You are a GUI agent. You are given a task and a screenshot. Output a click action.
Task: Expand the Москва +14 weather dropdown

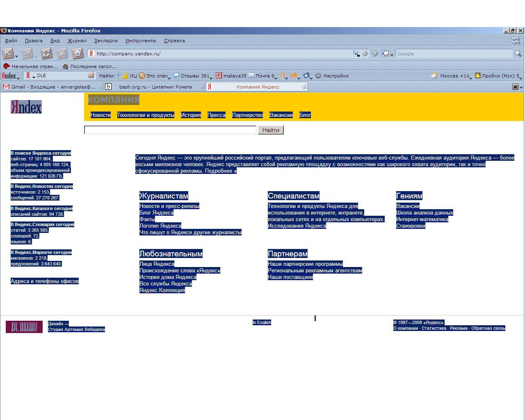[x=471, y=77]
